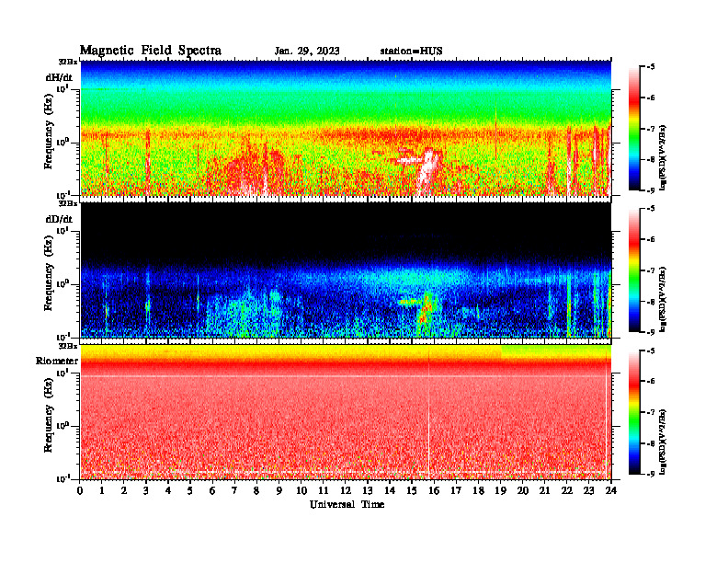Click the -6 tick on Riometer colorbar
This screenshot has width=728, height=563.
[x=651, y=381]
